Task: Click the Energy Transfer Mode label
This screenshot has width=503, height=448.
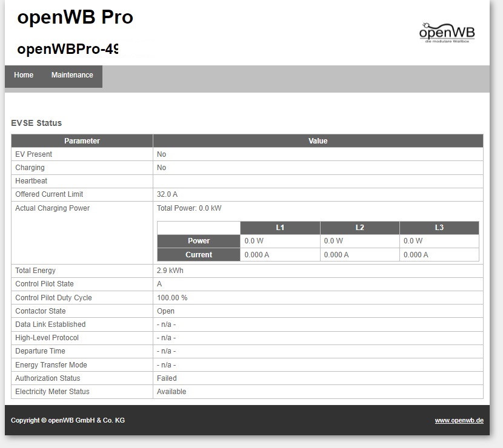Action: (x=51, y=365)
